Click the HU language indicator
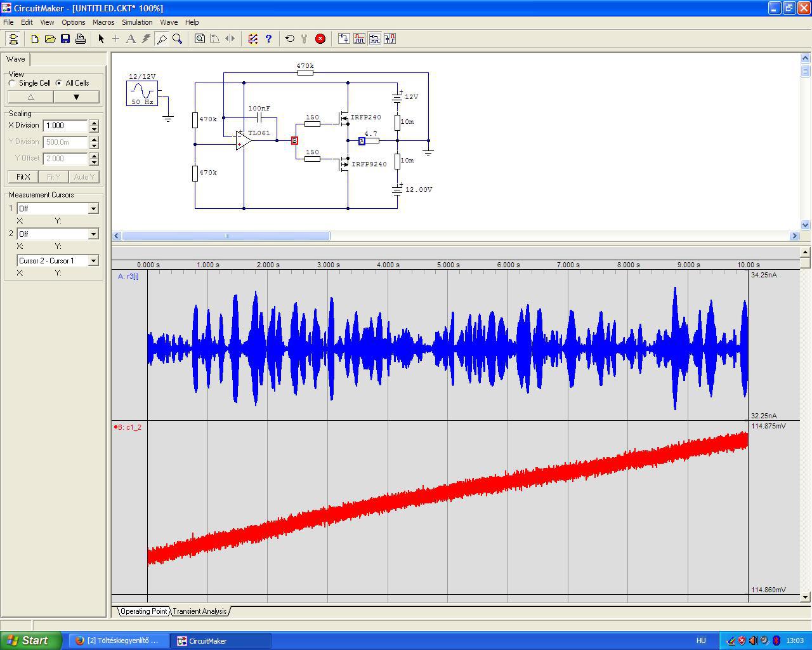The width and height of the screenshot is (812, 650). pos(701,640)
